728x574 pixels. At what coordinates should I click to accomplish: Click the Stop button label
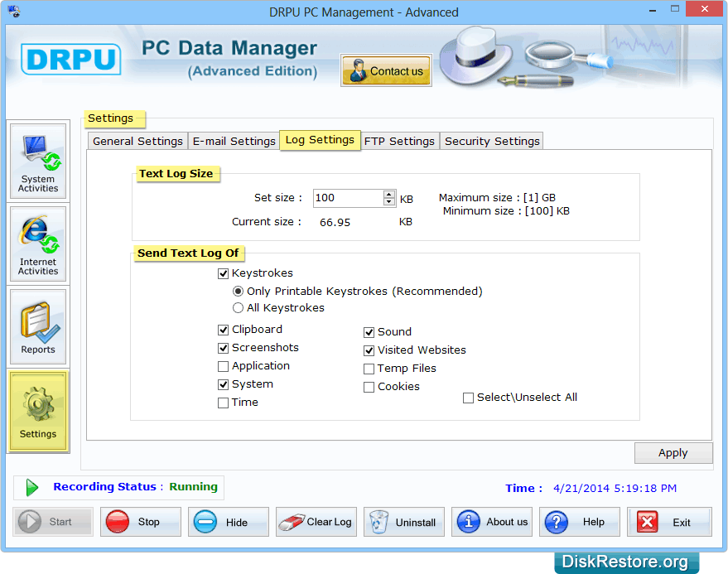(x=148, y=522)
